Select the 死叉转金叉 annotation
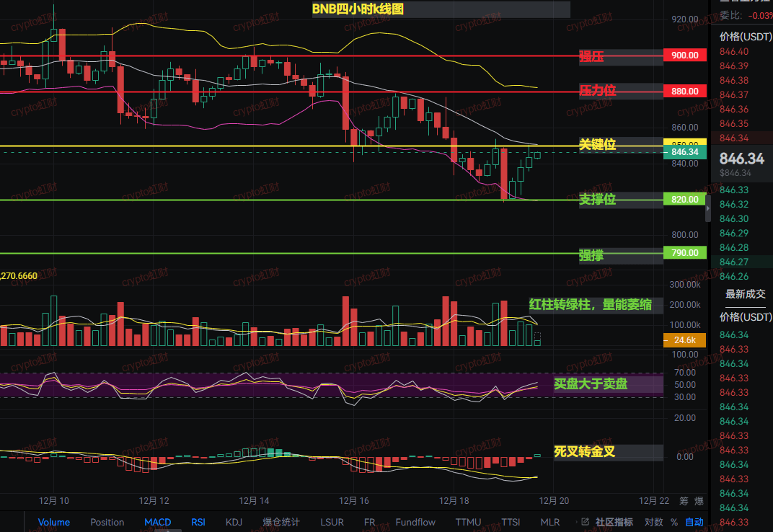 (584, 452)
